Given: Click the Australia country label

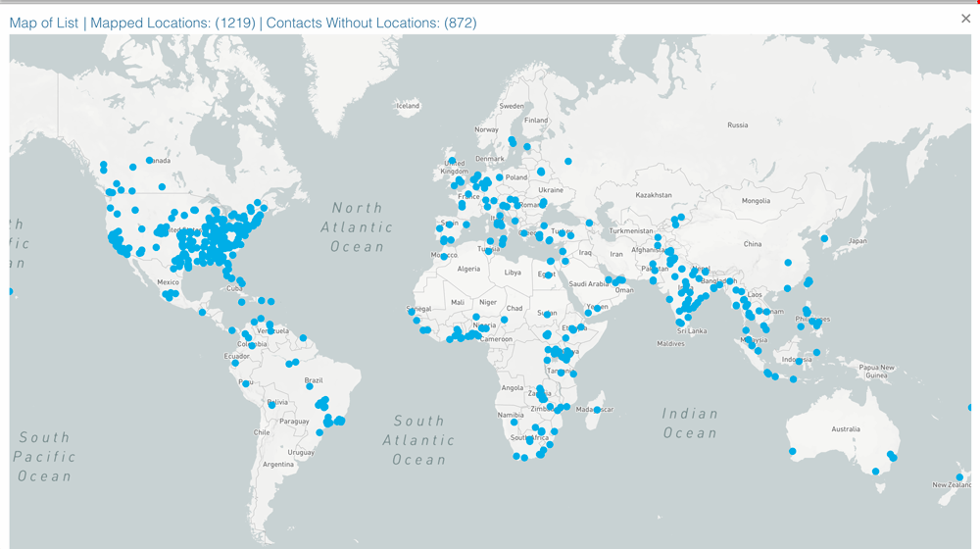Looking at the screenshot, I should point(846,429).
